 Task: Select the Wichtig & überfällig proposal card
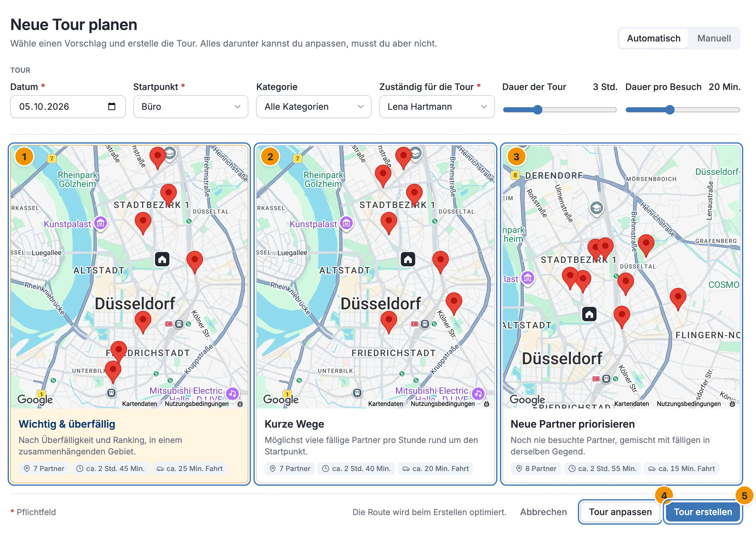(129, 314)
